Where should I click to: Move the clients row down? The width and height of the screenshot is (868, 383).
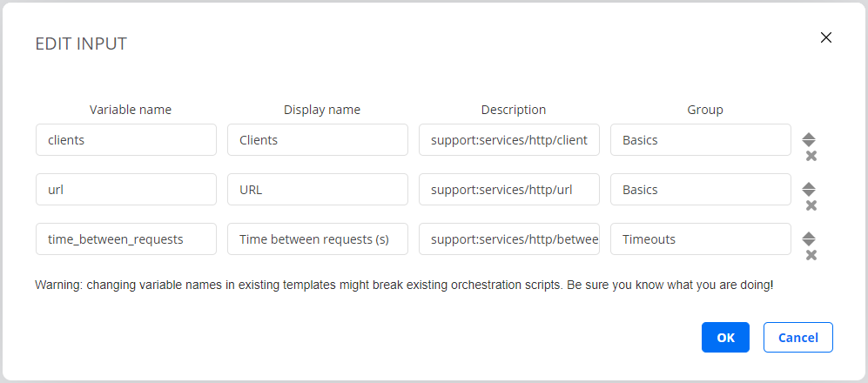pos(809,144)
